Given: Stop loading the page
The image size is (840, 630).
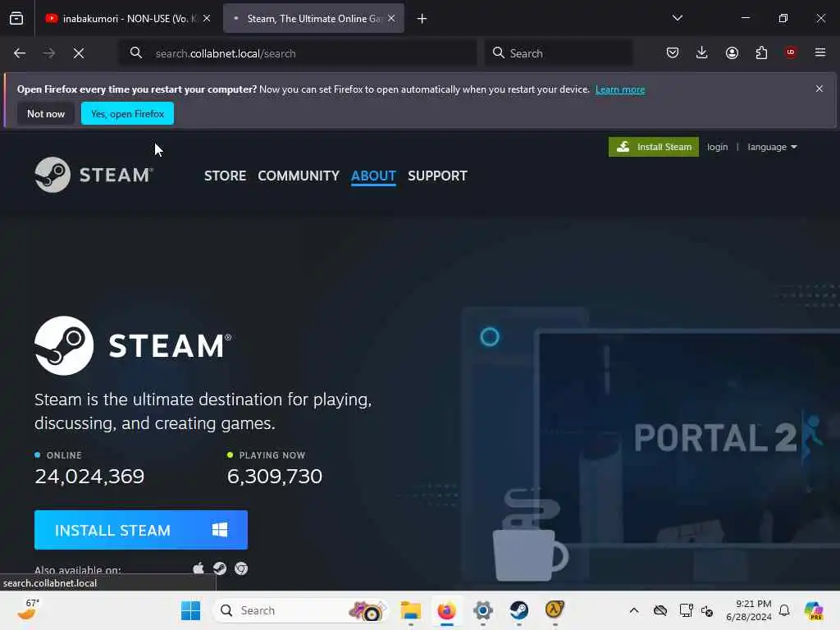Looking at the screenshot, I should click(79, 53).
